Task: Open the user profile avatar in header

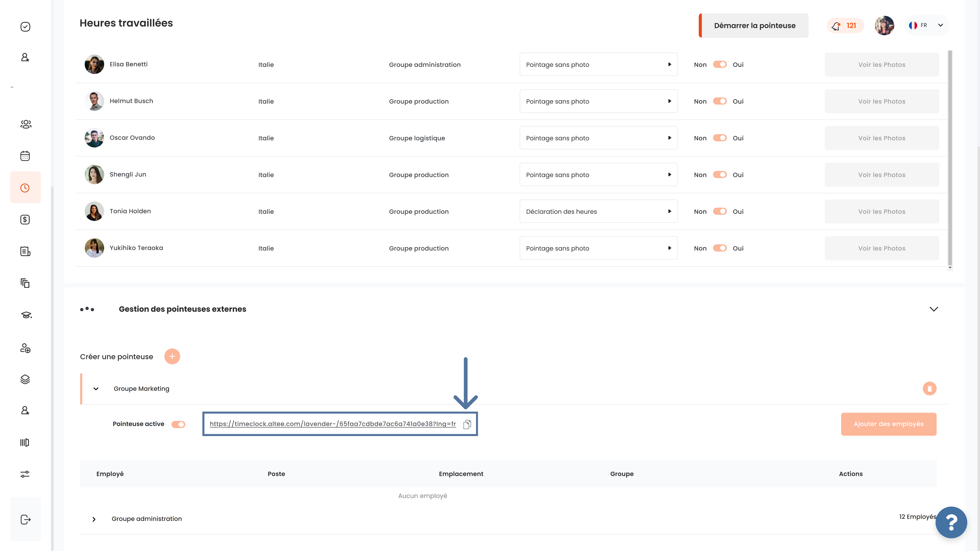Action: click(884, 25)
